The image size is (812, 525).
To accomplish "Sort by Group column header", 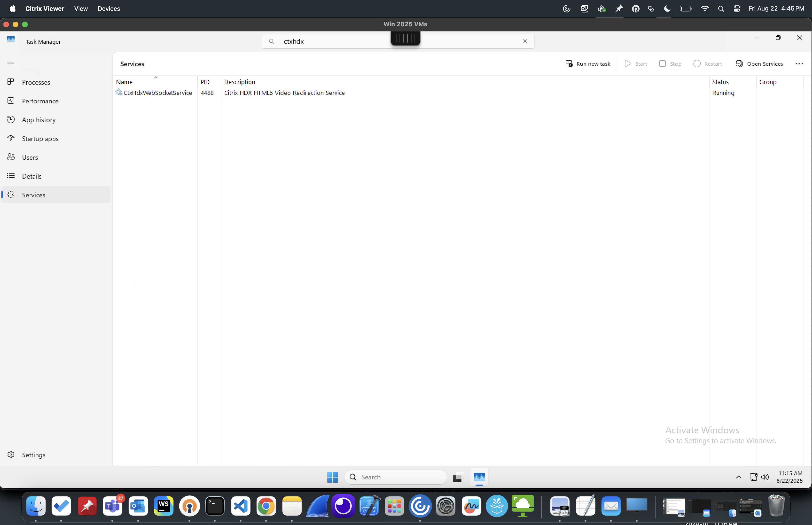I will tap(780, 82).
